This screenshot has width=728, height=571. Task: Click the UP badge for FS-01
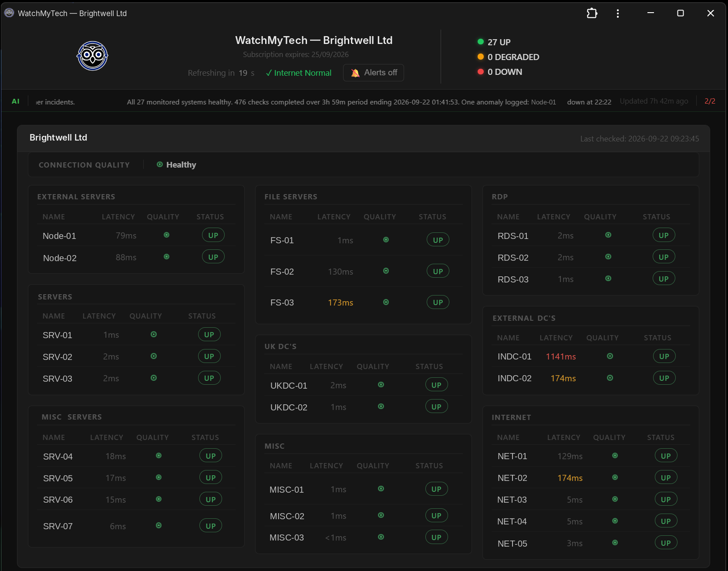tap(438, 240)
